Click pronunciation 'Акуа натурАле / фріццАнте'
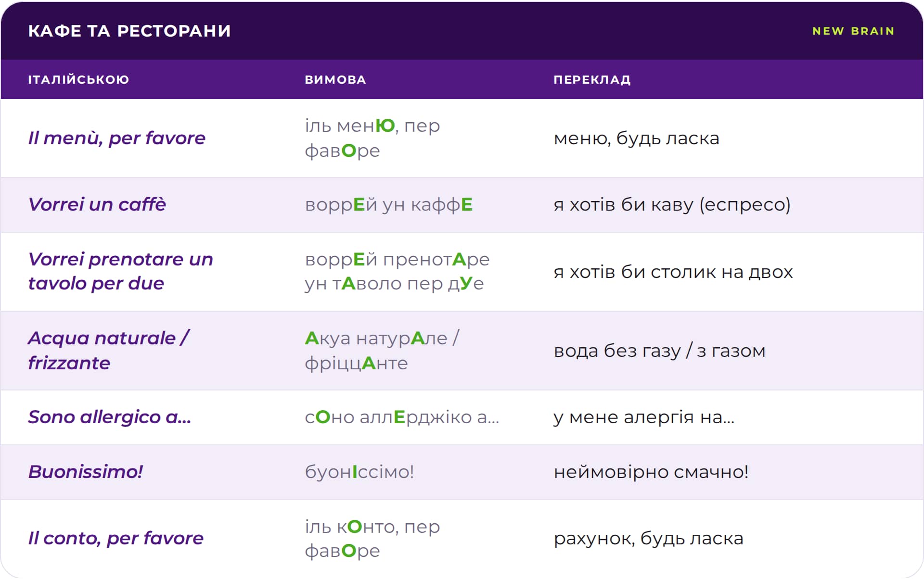Image resolution: width=924 pixels, height=579 pixels. (x=382, y=351)
